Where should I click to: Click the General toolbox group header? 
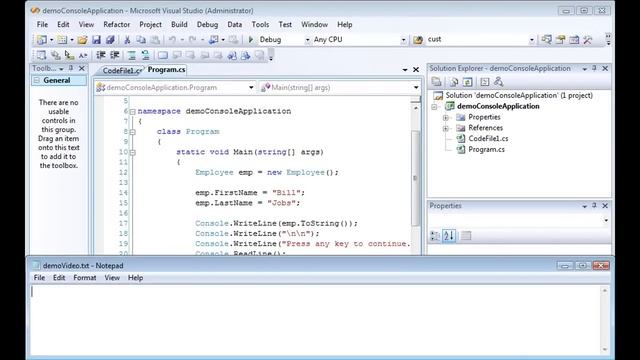pyautogui.click(x=59, y=80)
